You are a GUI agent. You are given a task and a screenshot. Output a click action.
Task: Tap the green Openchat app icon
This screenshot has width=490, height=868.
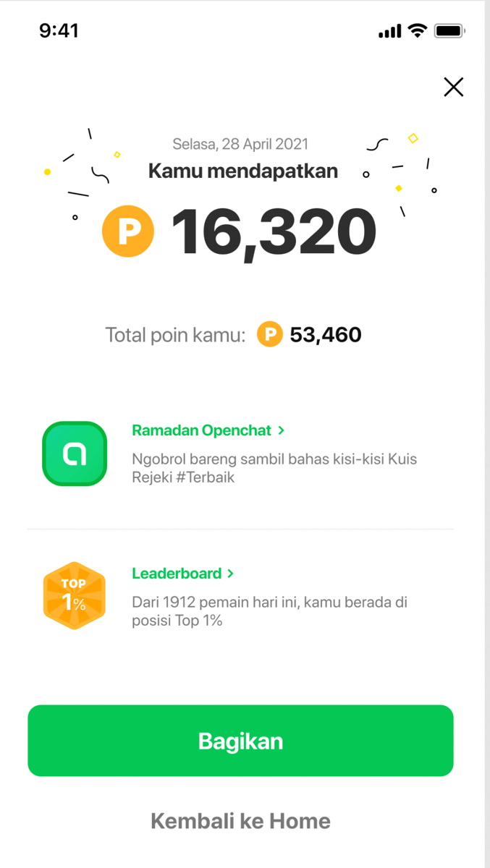click(x=74, y=454)
